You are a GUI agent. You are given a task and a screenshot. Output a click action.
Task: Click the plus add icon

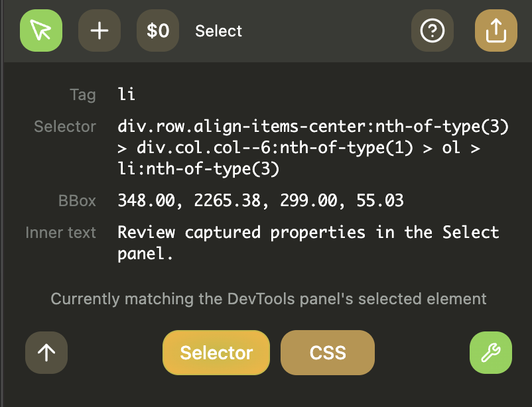(100, 30)
